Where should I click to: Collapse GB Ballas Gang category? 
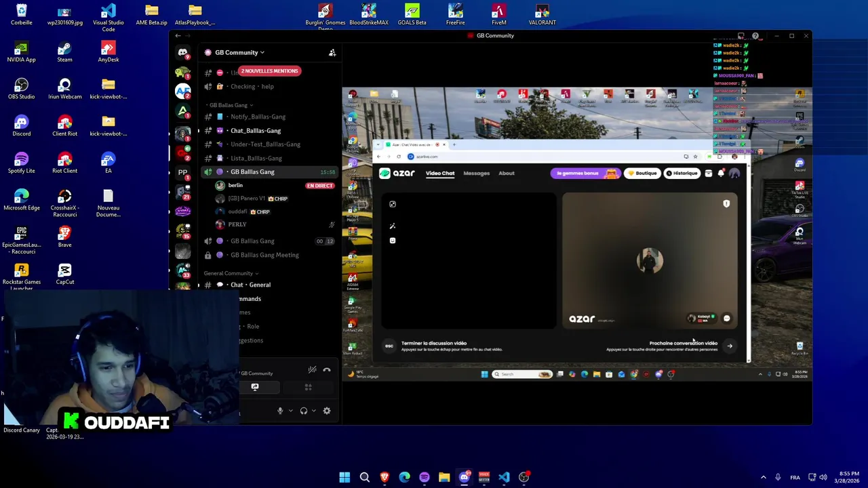coord(231,105)
